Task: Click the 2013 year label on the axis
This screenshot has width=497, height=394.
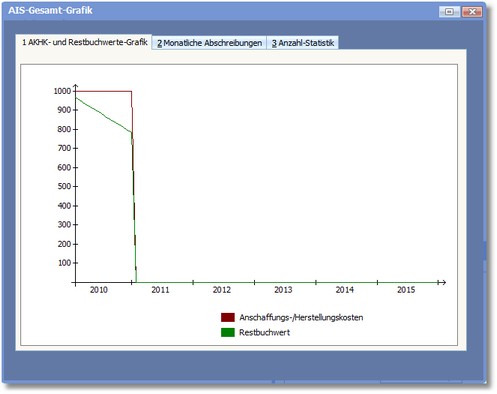Action: pos(283,290)
